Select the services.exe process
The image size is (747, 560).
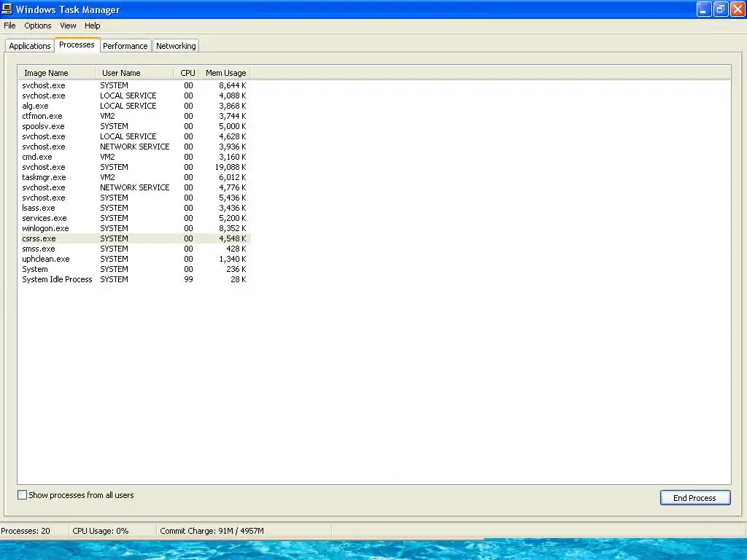coord(134,218)
